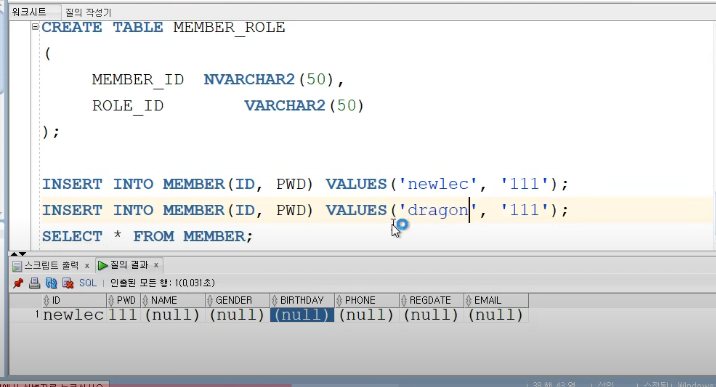
Task: Select the highlighted (null) cell under BIRTHDAY
Action: [302, 315]
